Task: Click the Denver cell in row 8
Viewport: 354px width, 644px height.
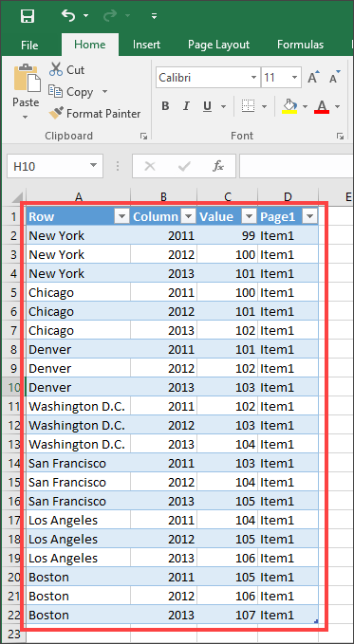Action: pyautogui.click(x=78, y=350)
